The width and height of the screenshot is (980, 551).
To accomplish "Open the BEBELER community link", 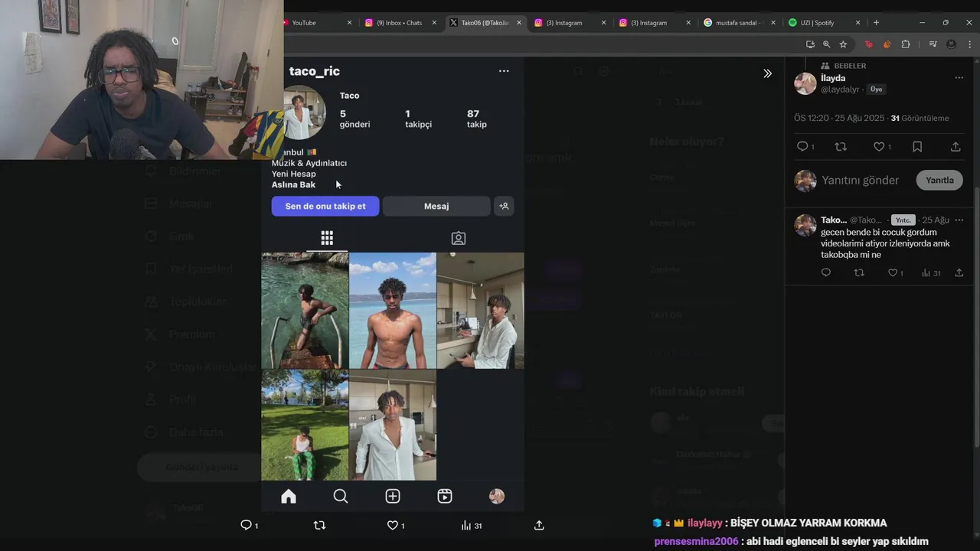I will click(x=850, y=66).
